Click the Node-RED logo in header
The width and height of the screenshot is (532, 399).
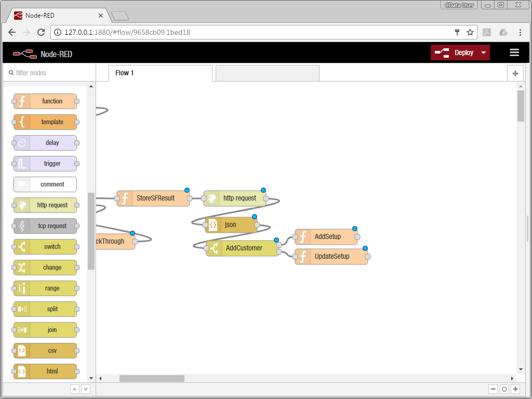click(x=25, y=54)
